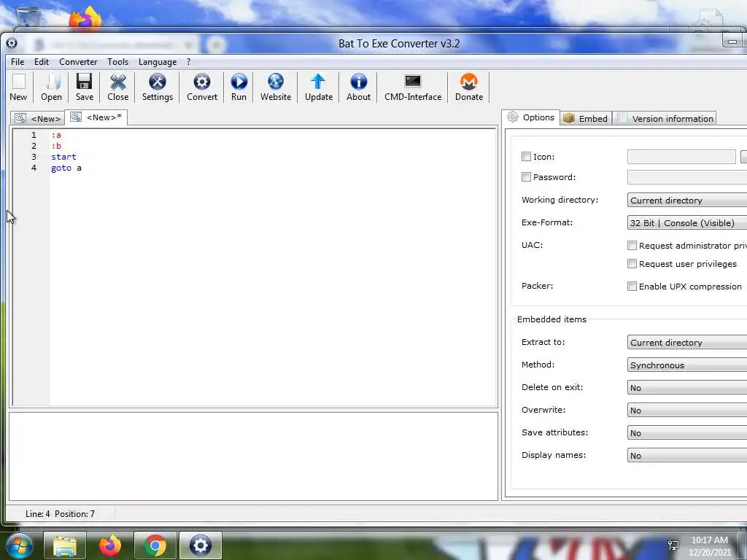Enable the Icon checkbox
This screenshot has height=560, width=747.
(x=526, y=156)
